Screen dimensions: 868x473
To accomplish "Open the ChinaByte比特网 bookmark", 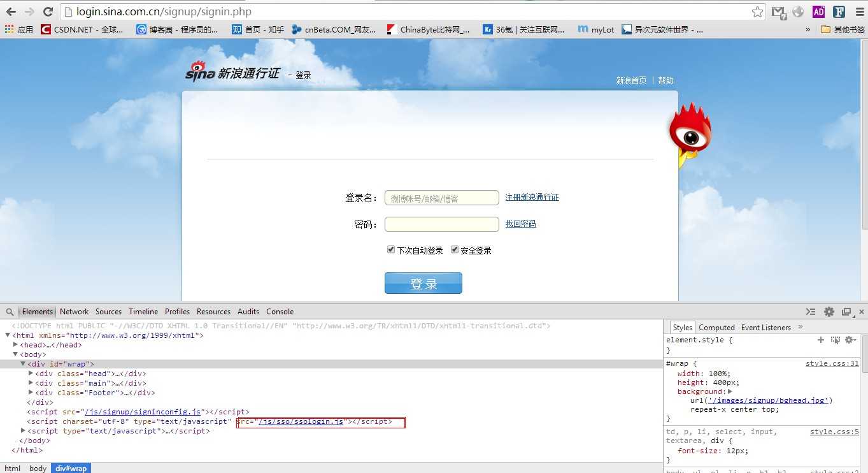I will (429, 29).
